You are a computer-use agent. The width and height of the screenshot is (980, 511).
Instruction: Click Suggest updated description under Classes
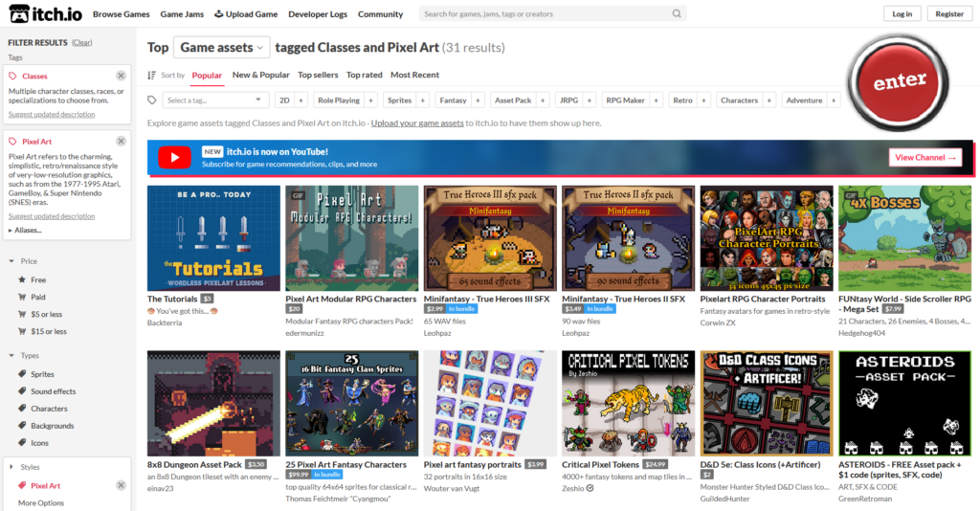click(x=52, y=114)
